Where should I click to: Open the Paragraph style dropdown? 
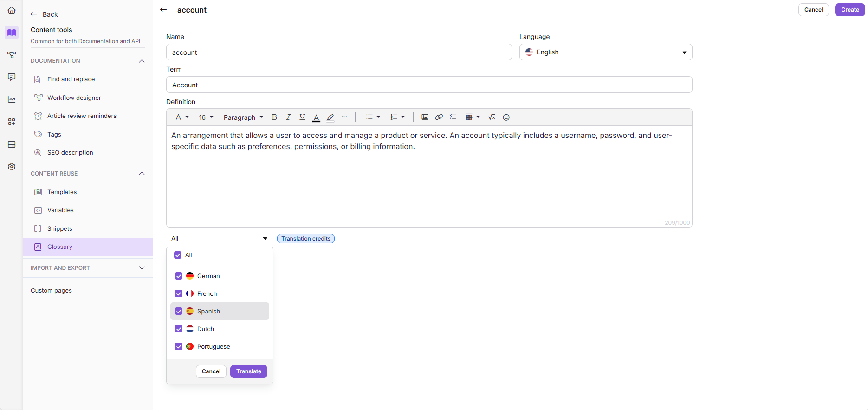point(243,117)
